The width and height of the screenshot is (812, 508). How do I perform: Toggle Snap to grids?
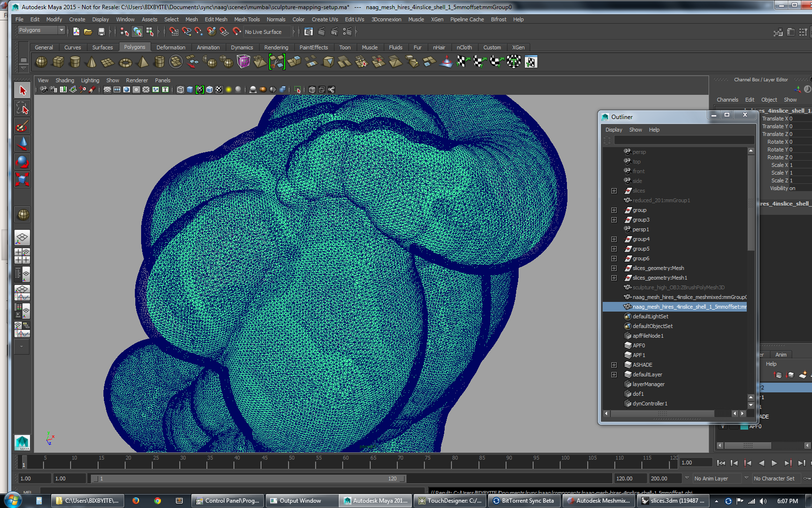coord(174,31)
